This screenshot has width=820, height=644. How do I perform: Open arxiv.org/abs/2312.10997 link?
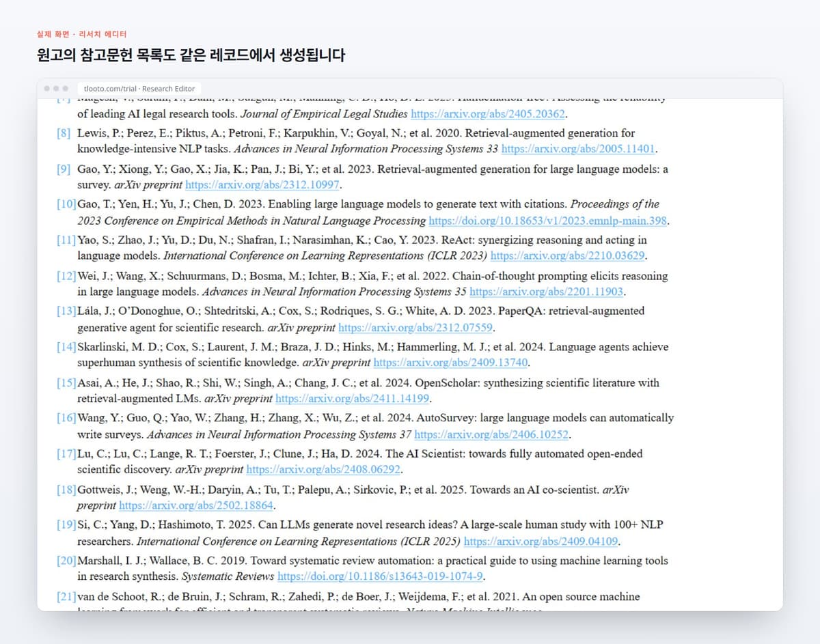point(262,184)
